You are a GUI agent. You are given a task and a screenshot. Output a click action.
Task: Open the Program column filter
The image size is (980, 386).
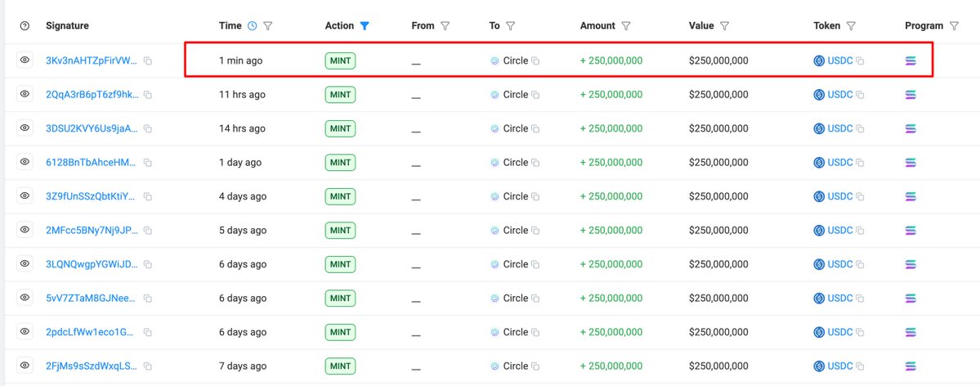pos(955,25)
